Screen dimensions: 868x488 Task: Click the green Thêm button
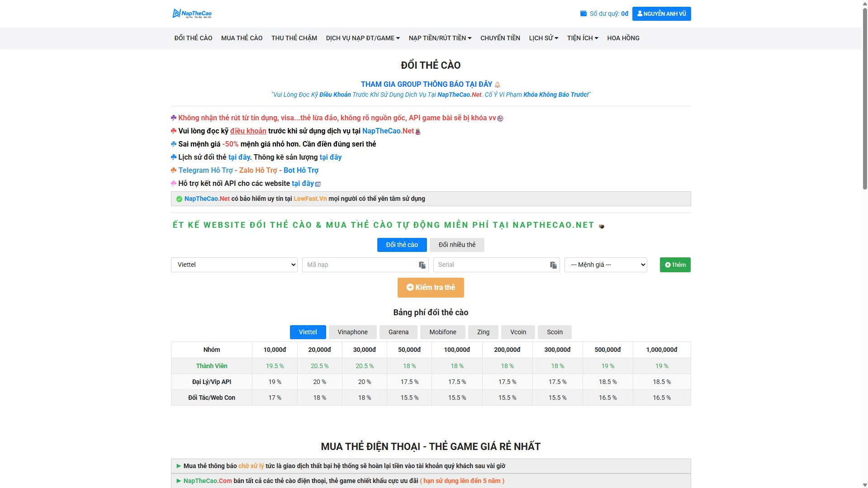tap(675, 265)
